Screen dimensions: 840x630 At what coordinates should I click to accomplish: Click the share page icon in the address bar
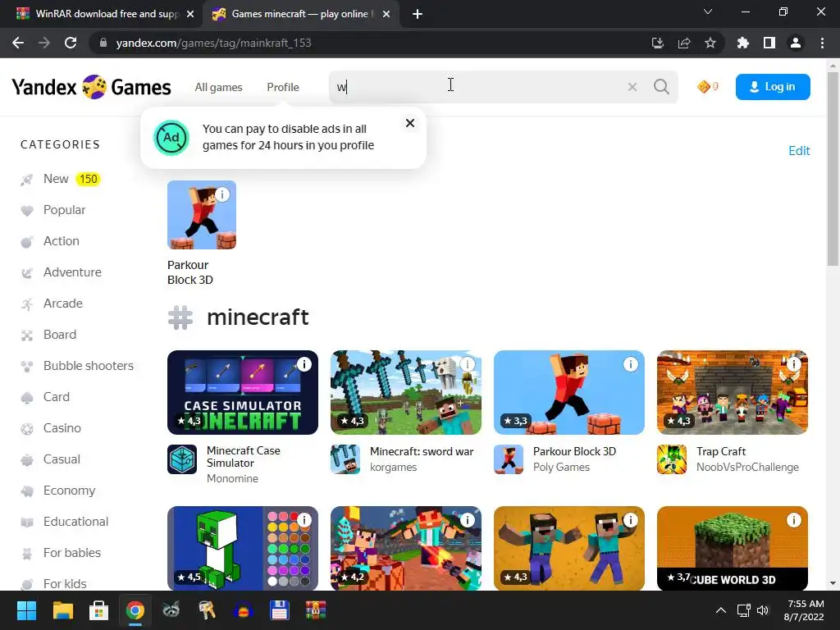point(684,43)
